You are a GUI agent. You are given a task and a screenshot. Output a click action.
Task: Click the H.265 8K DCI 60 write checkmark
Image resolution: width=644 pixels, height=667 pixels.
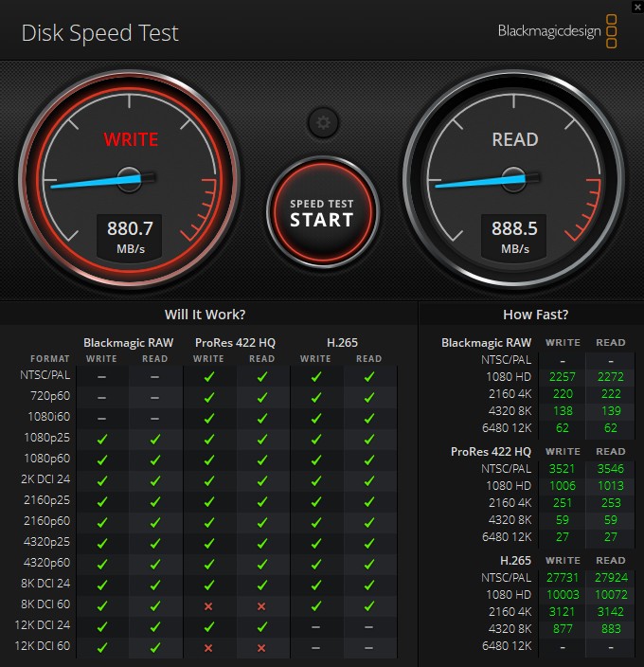coord(315,604)
